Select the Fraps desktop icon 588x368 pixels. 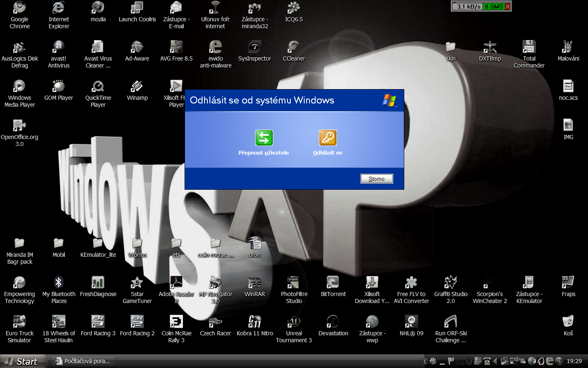click(x=568, y=283)
